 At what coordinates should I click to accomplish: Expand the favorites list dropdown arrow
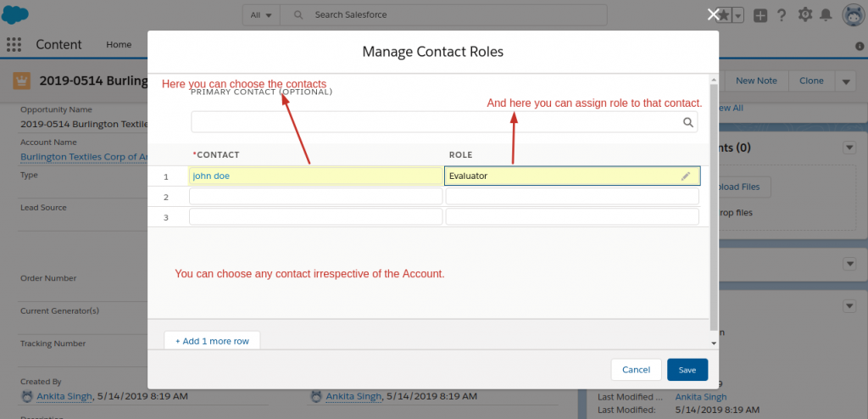pos(737,15)
